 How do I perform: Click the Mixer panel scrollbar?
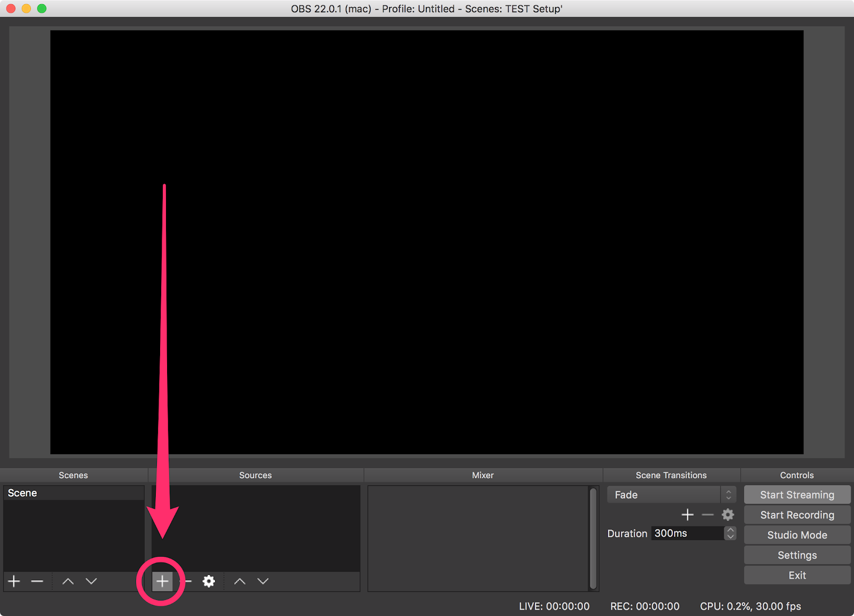tap(593, 538)
